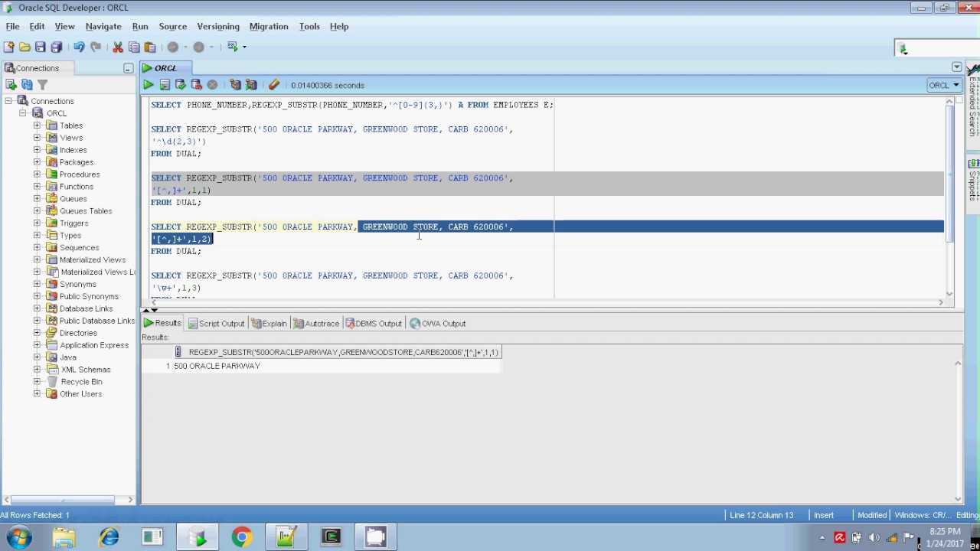The height and width of the screenshot is (551, 980).
Task: Open the Versioning menu
Action: pos(218,26)
